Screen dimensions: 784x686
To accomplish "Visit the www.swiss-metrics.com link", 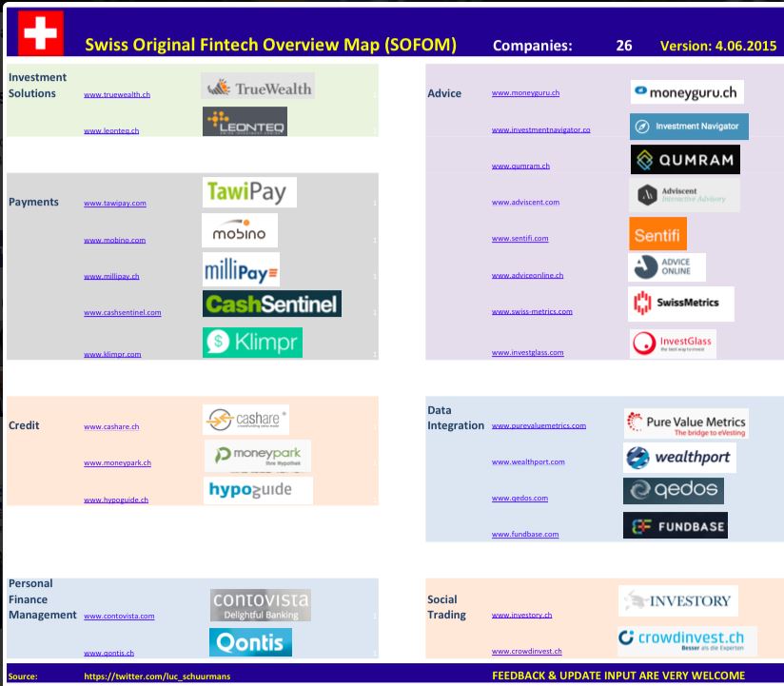I will coord(532,311).
